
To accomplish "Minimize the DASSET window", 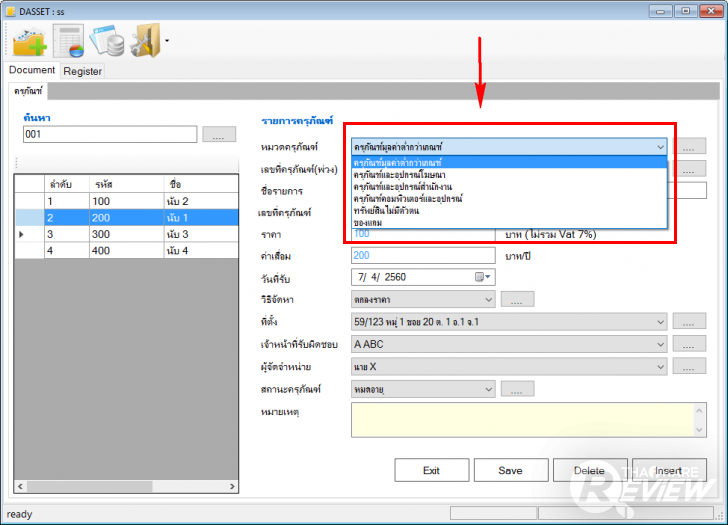I will coord(660,11).
